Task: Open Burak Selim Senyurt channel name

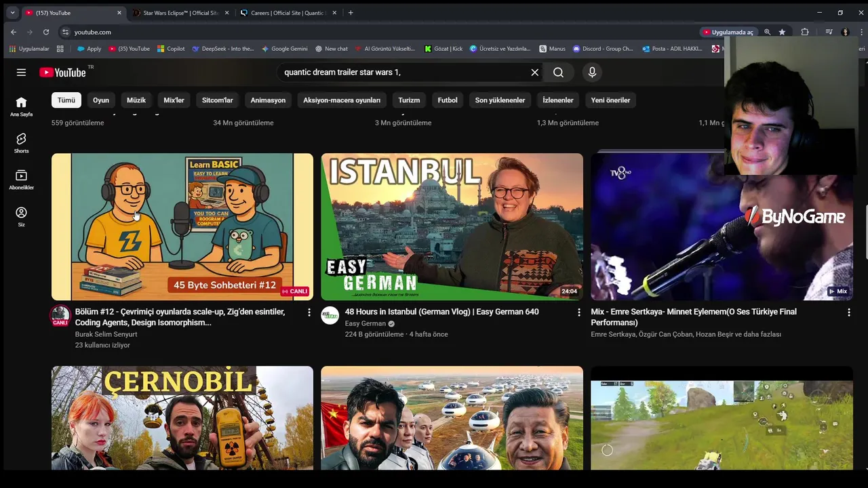Action: [106, 334]
